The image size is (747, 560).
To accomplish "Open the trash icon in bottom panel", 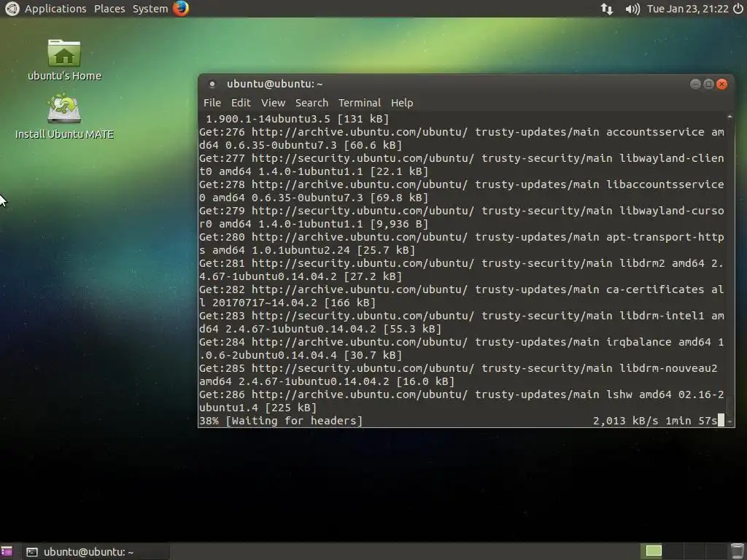I will coord(737,551).
